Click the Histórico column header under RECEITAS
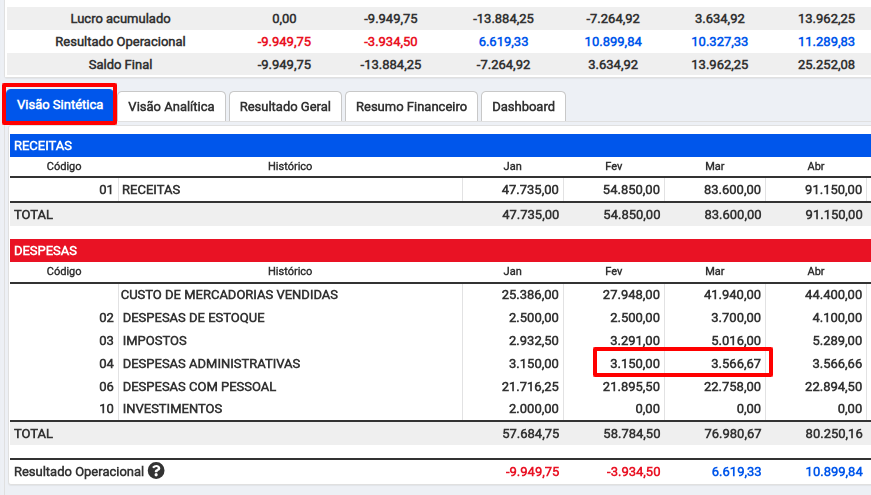871x495 pixels. click(x=290, y=166)
